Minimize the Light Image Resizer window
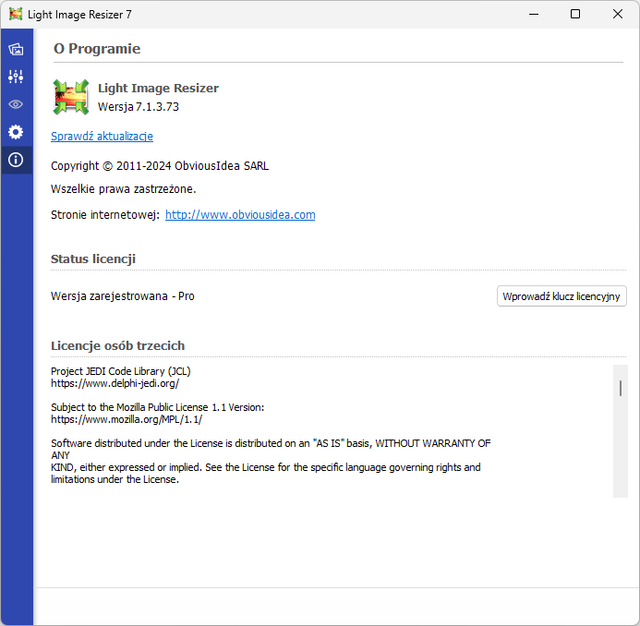640x626 pixels. click(x=533, y=14)
